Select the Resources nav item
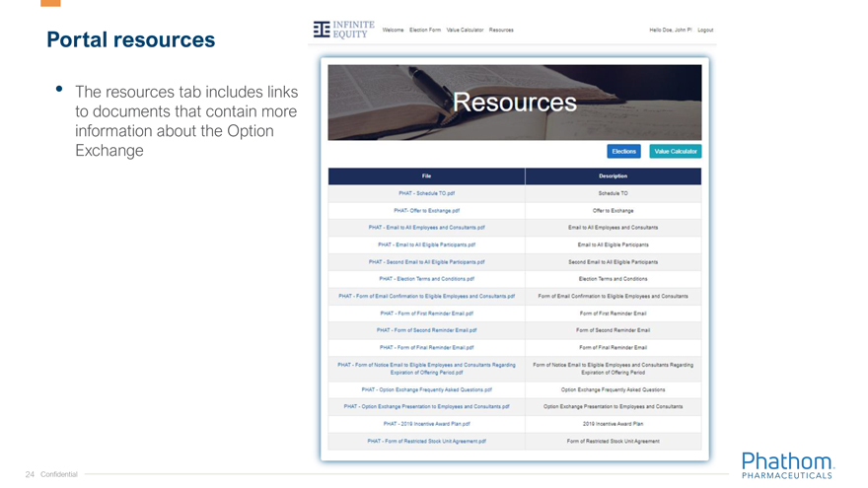 point(501,30)
